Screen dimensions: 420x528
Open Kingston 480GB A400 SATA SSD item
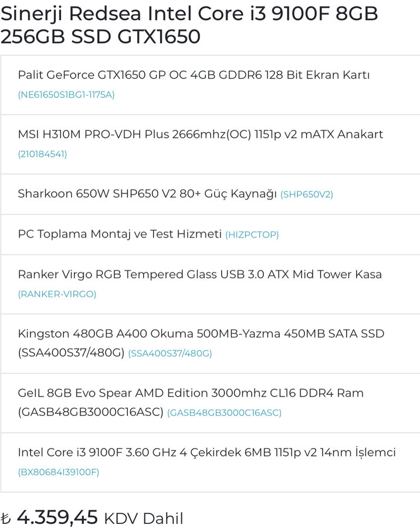(x=201, y=343)
